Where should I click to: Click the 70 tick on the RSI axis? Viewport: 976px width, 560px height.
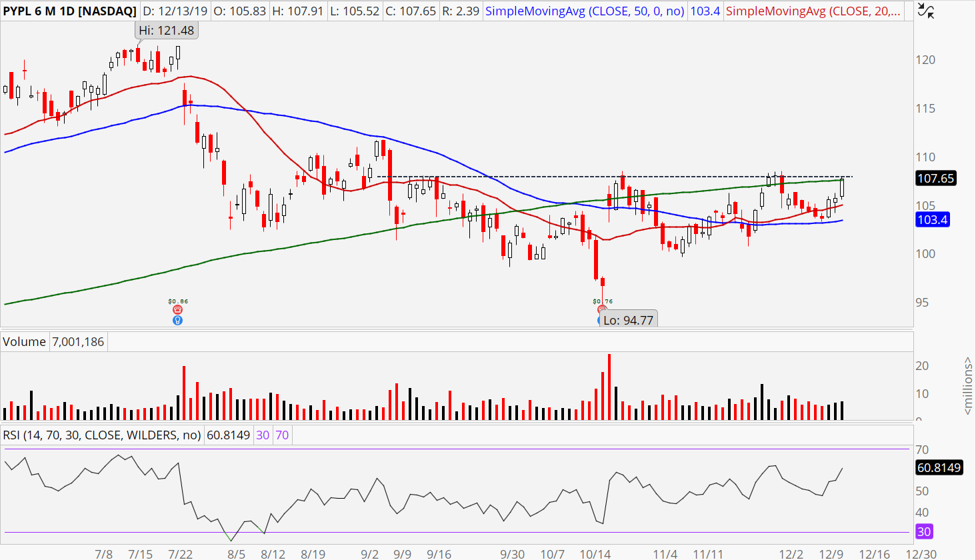tap(922, 450)
